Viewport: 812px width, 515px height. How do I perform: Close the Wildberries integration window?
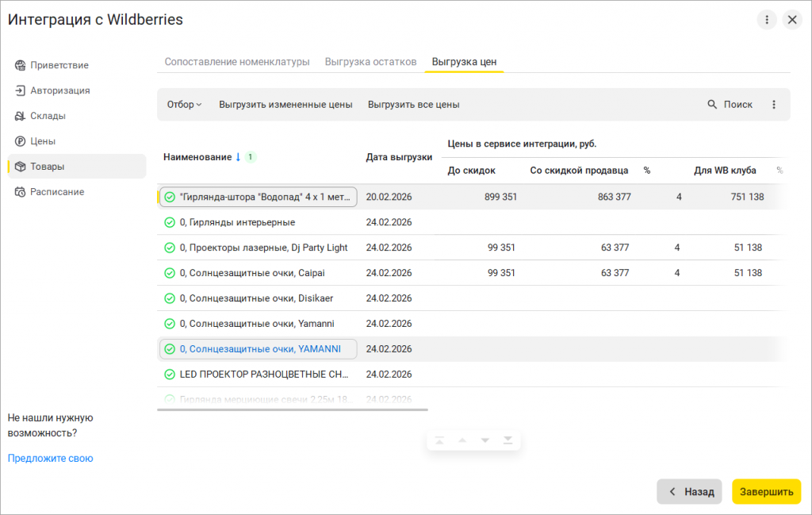coord(792,20)
